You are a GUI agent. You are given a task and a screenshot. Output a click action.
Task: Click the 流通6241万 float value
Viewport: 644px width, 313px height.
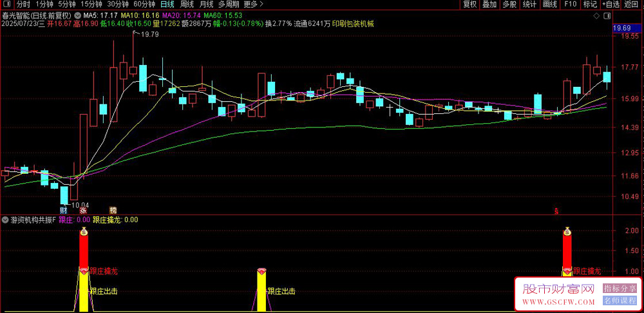pyautogui.click(x=312, y=24)
